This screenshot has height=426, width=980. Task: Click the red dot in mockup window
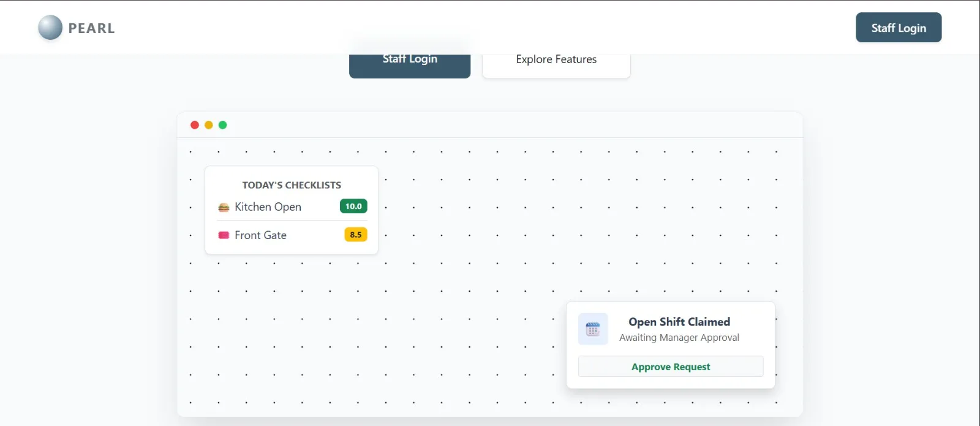pyautogui.click(x=195, y=125)
